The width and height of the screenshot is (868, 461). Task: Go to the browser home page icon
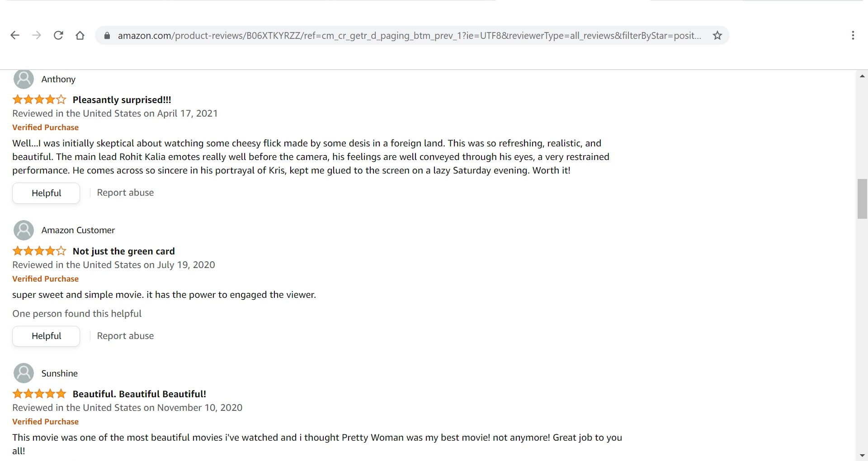coord(80,35)
